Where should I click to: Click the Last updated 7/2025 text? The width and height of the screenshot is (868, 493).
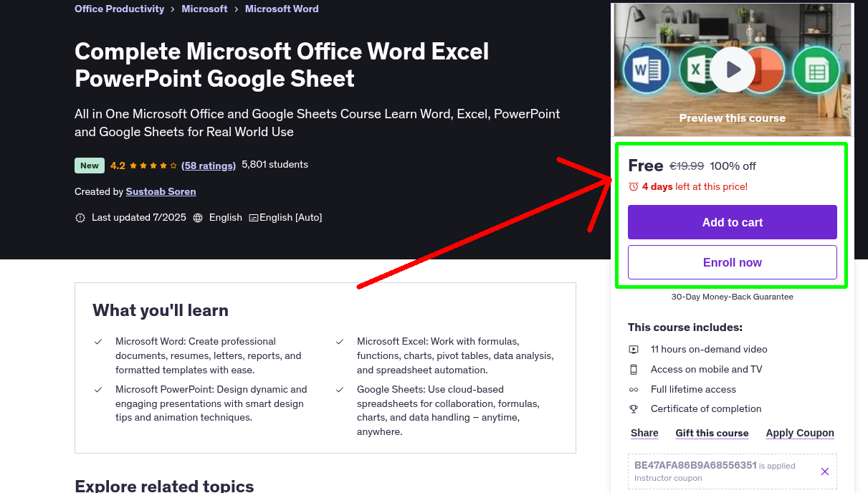click(x=139, y=218)
